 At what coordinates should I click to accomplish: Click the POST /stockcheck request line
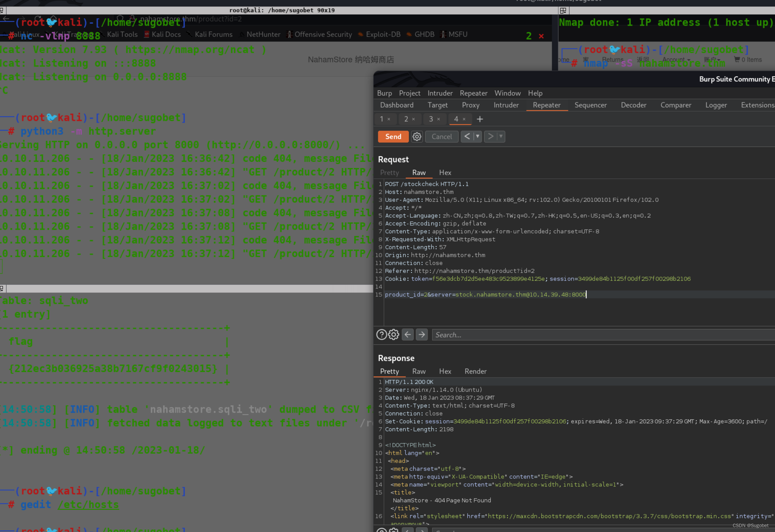(x=426, y=184)
